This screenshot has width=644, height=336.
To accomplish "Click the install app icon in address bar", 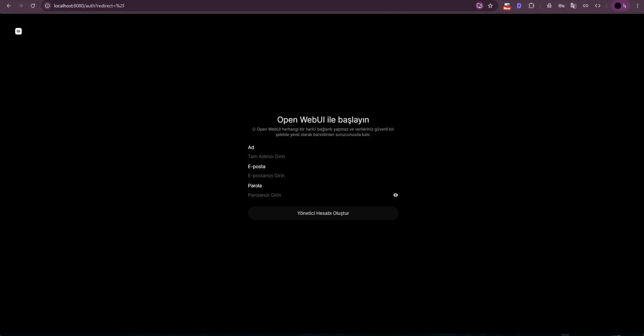I will 480,6.
